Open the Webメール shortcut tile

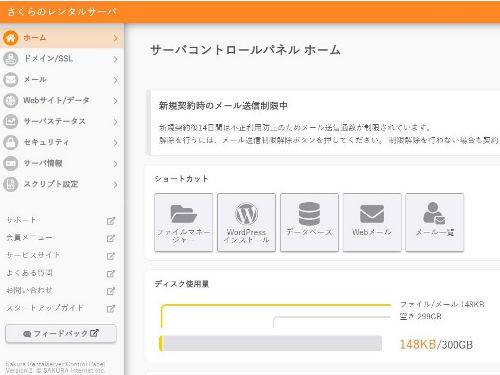pos(372,222)
